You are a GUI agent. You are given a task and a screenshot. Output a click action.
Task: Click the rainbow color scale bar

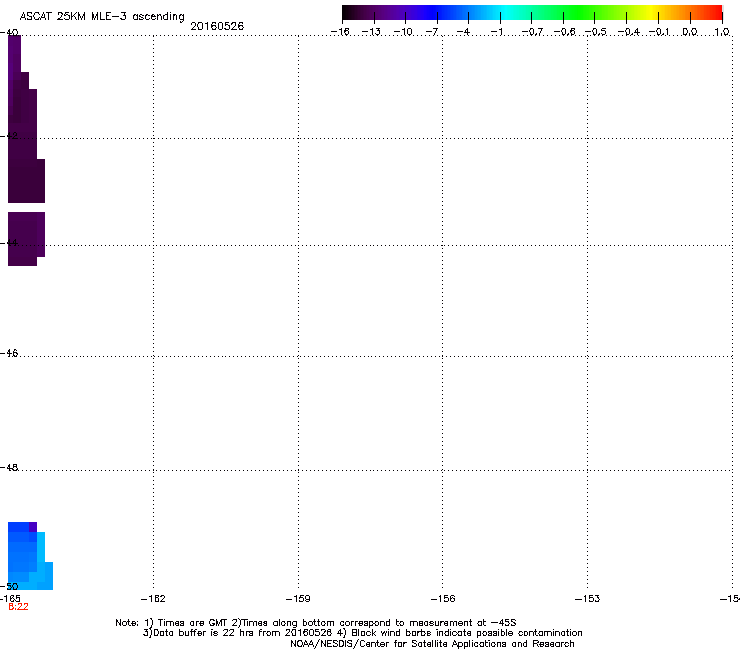tap(532, 12)
